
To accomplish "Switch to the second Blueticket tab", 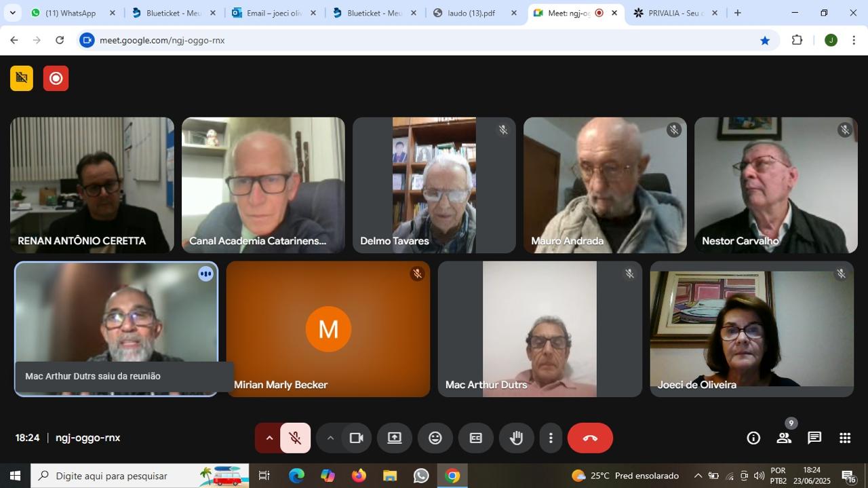I will coord(374,13).
